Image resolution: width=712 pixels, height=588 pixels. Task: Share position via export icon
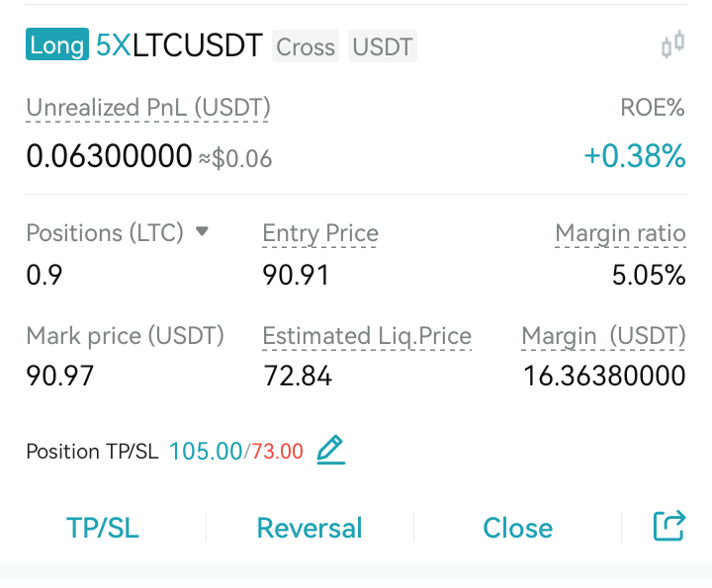[669, 526]
